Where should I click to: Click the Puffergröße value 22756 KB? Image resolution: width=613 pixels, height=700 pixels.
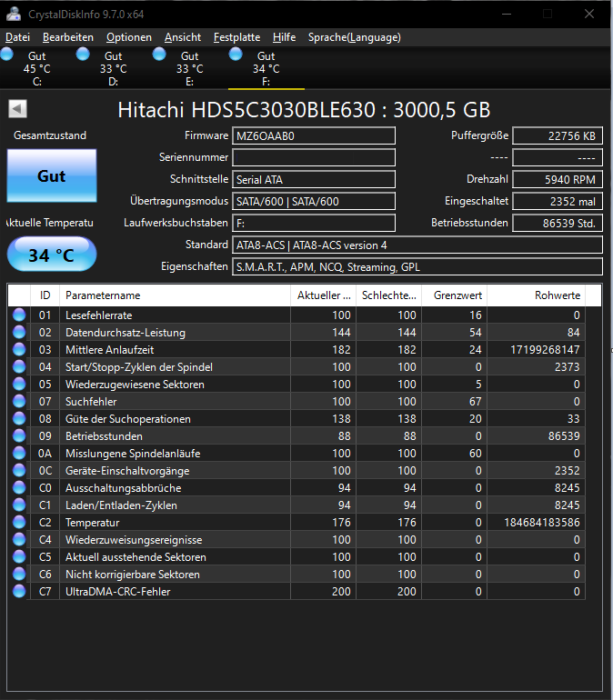(x=558, y=135)
